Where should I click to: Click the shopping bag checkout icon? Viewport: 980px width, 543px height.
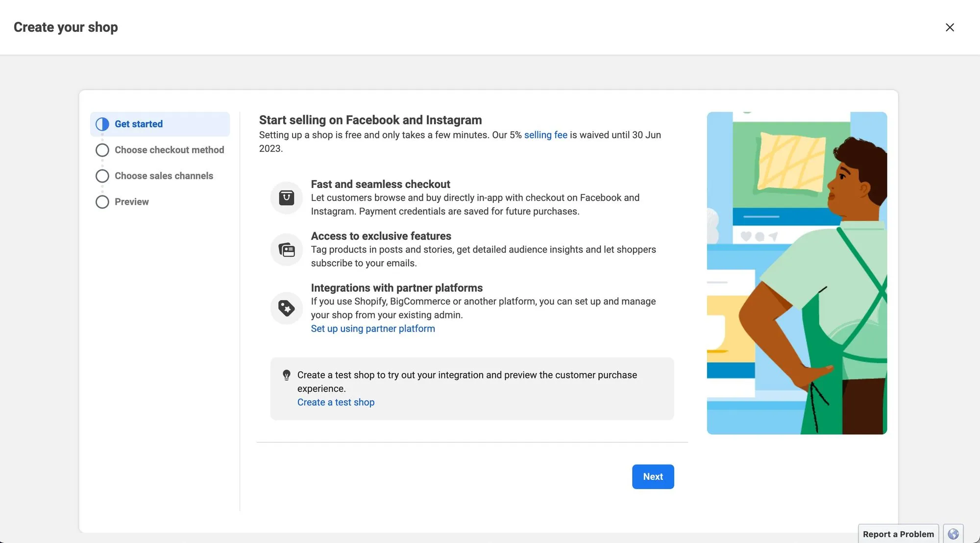(x=287, y=198)
